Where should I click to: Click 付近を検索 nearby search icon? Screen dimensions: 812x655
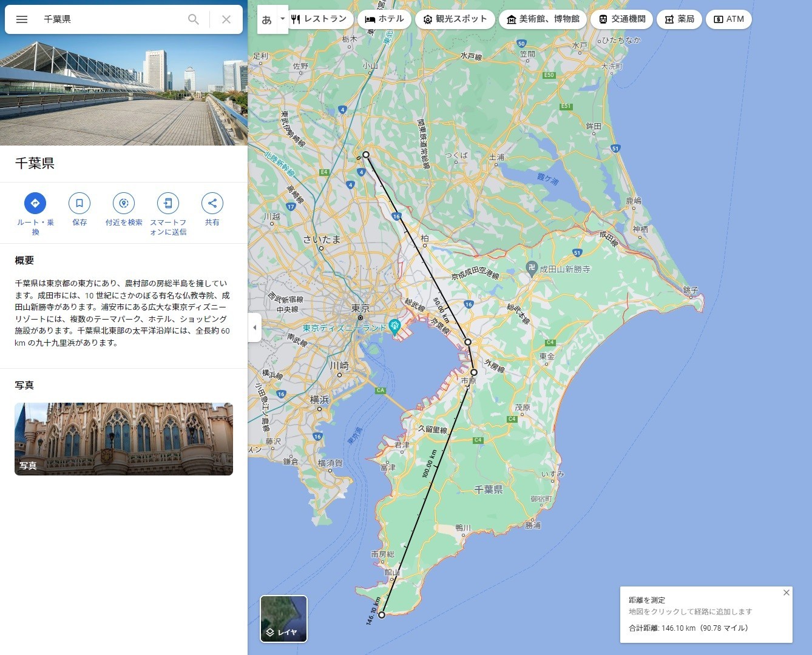(x=124, y=203)
